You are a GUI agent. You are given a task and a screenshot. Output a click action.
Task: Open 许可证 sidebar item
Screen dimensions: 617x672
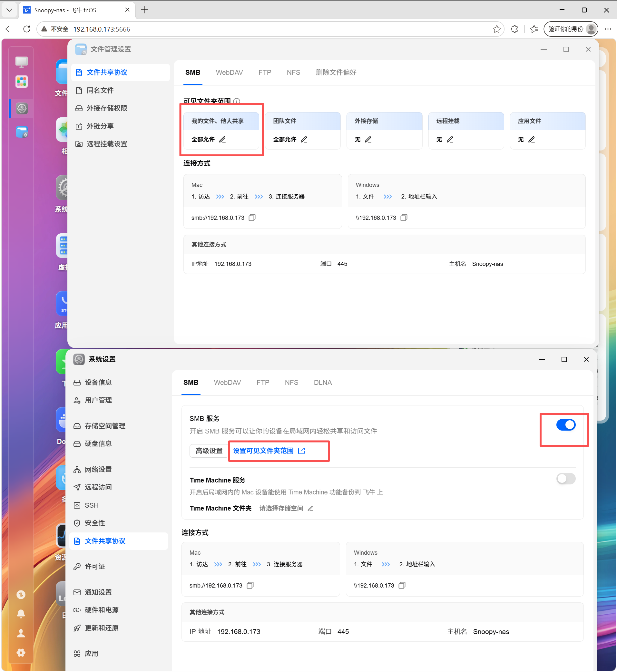(x=119, y=567)
